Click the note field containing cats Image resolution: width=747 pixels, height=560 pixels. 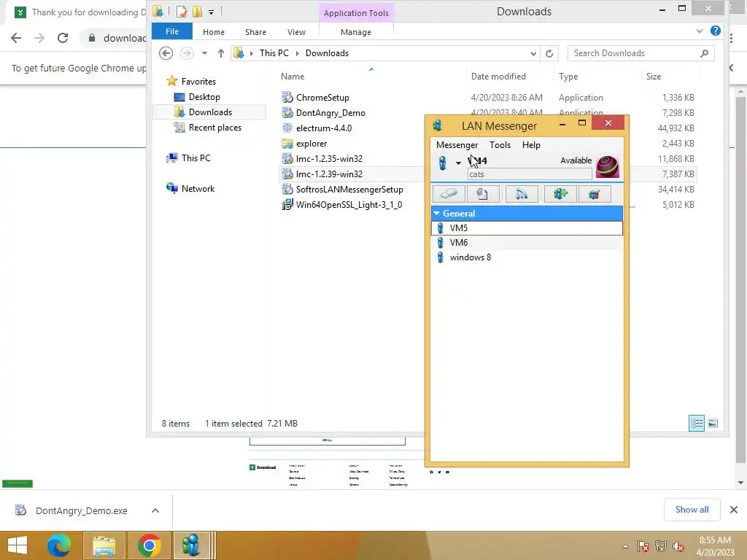point(530,174)
